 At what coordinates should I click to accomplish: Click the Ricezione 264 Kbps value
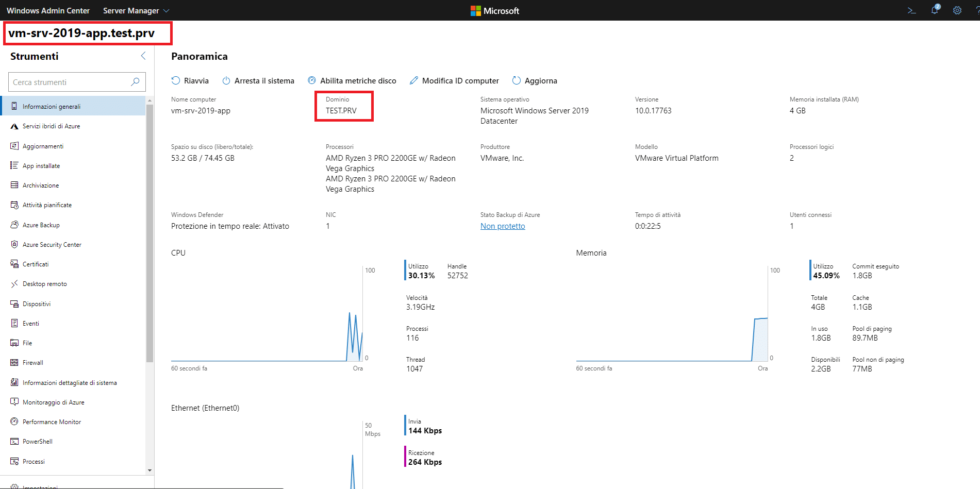[425, 462]
